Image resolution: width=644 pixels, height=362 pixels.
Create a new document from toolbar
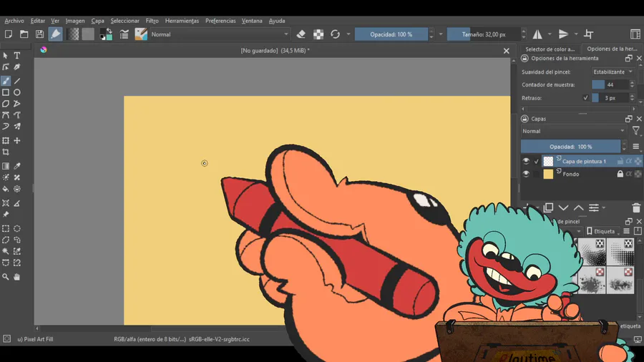(x=8, y=34)
